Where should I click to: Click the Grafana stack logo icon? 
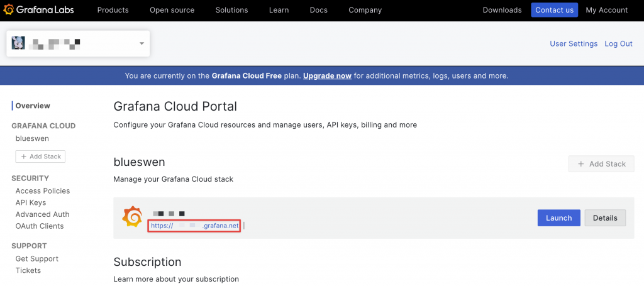coord(132,217)
